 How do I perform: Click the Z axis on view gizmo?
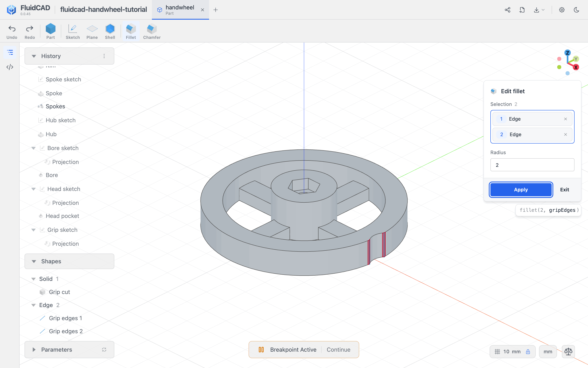pyautogui.click(x=567, y=53)
